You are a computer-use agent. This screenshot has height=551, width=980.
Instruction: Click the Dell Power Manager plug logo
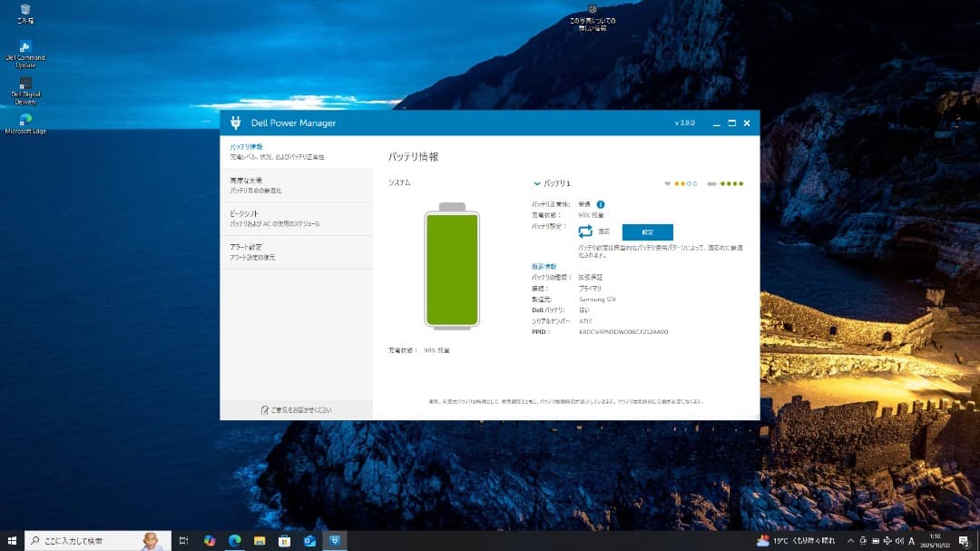click(236, 123)
